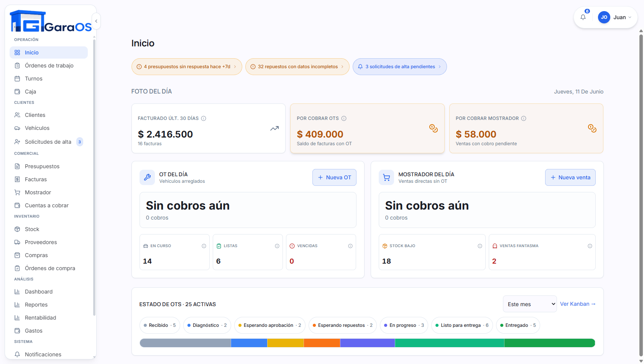The image size is (644, 364).
Task: Open Cuentas a cobrar in sidebar
Action: click(x=49, y=205)
